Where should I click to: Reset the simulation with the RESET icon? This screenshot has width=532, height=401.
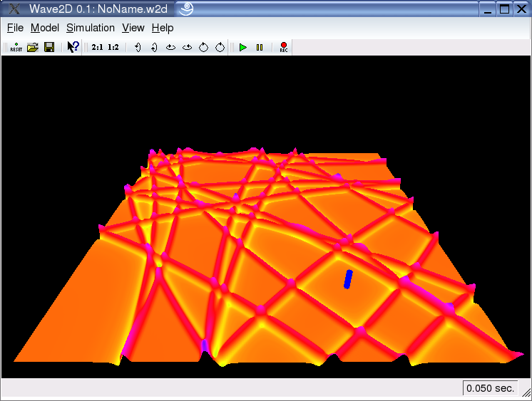tap(16, 48)
